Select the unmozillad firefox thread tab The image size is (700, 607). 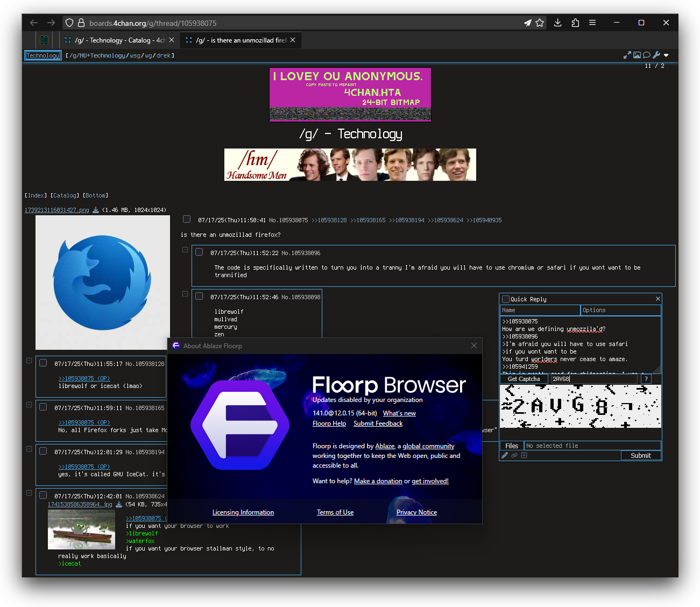241,40
